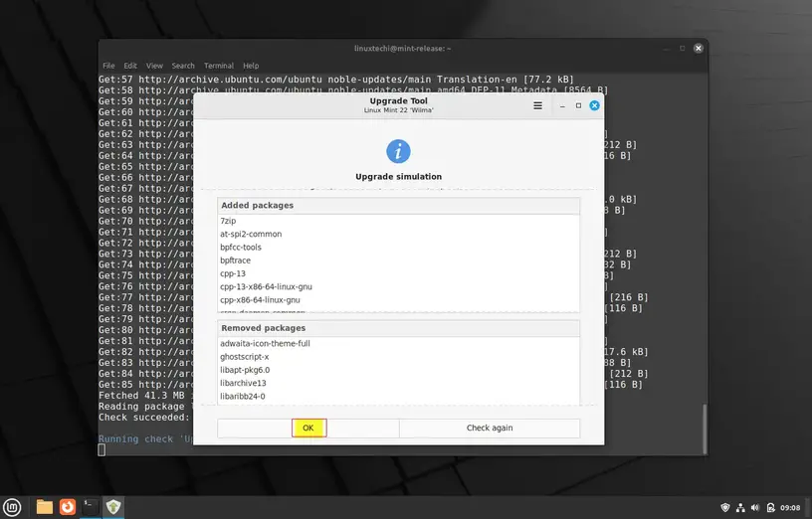Close the terminal window
The width and height of the screenshot is (812, 519).
[699, 48]
